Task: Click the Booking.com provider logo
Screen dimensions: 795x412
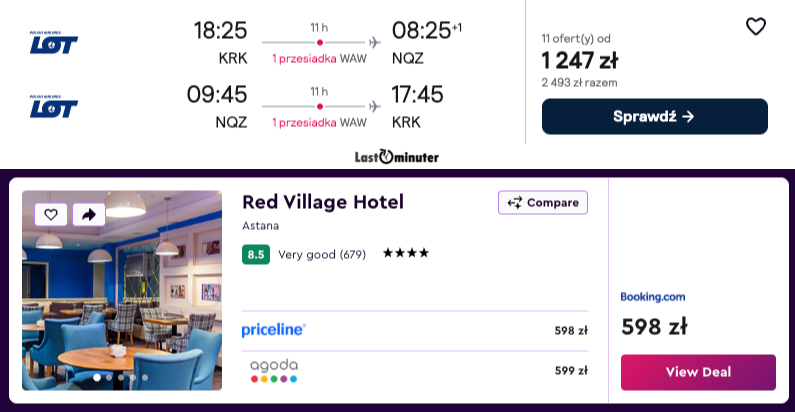Action: (x=653, y=297)
